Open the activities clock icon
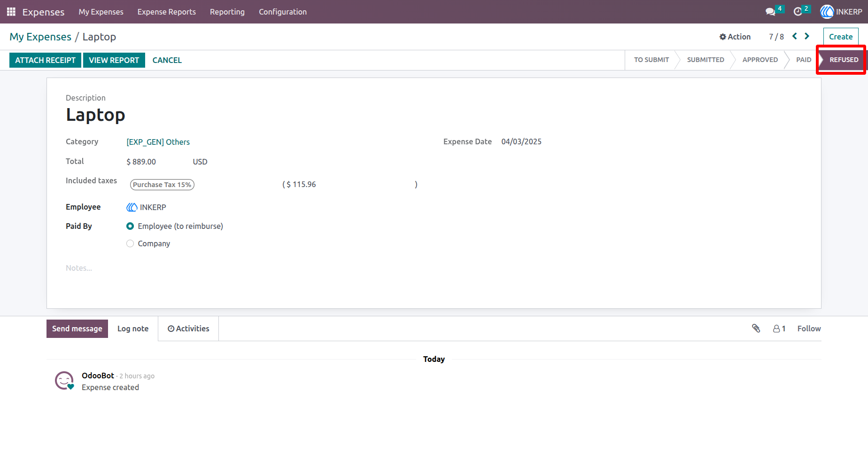The width and height of the screenshot is (868, 454). [x=798, y=12]
